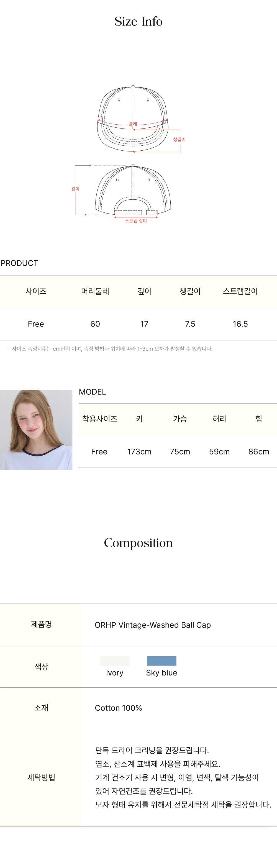277x868 pixels.
Task: Click the 머리둘레 column header
Action: [x=95, y=291]
